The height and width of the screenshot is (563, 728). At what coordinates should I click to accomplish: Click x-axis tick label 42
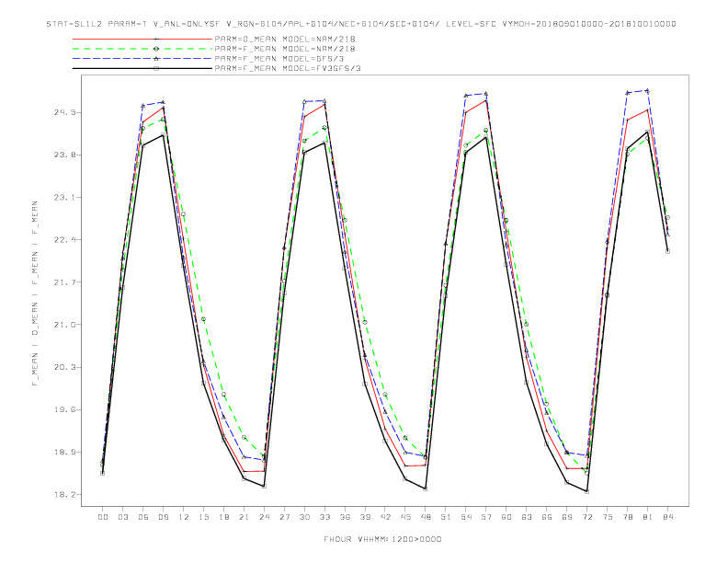[385, 517]
